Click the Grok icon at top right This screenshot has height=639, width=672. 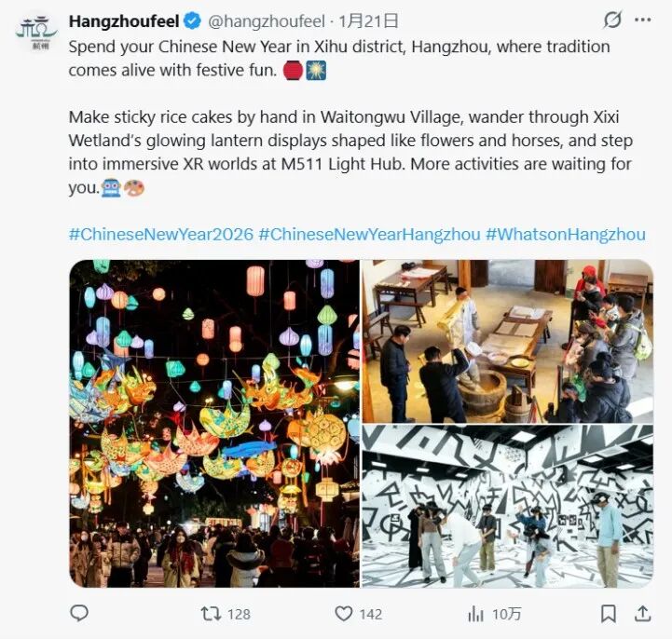[612, 20]
